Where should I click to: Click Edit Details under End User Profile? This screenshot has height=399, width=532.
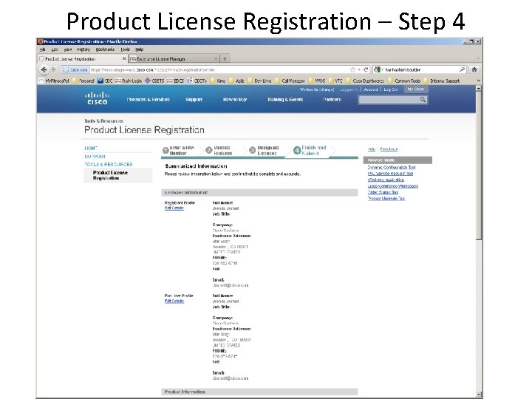click(x=174, y=301)
